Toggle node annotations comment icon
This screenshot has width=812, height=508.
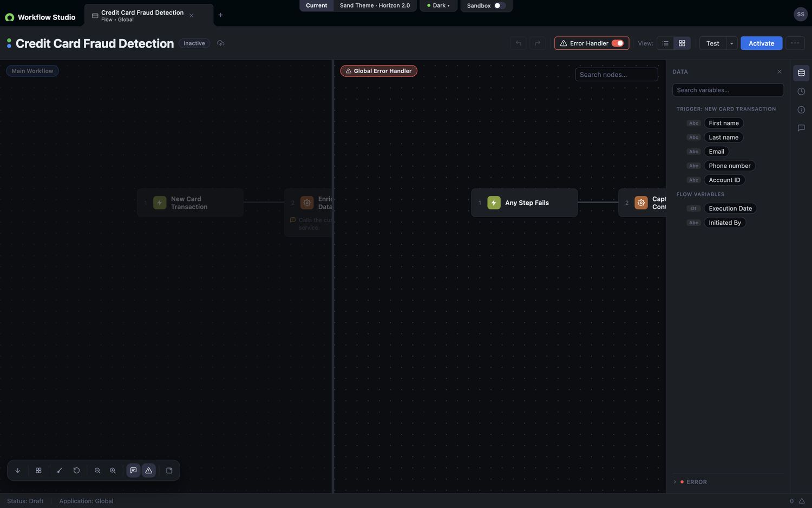pyautogui.click(x=133, y=471)
